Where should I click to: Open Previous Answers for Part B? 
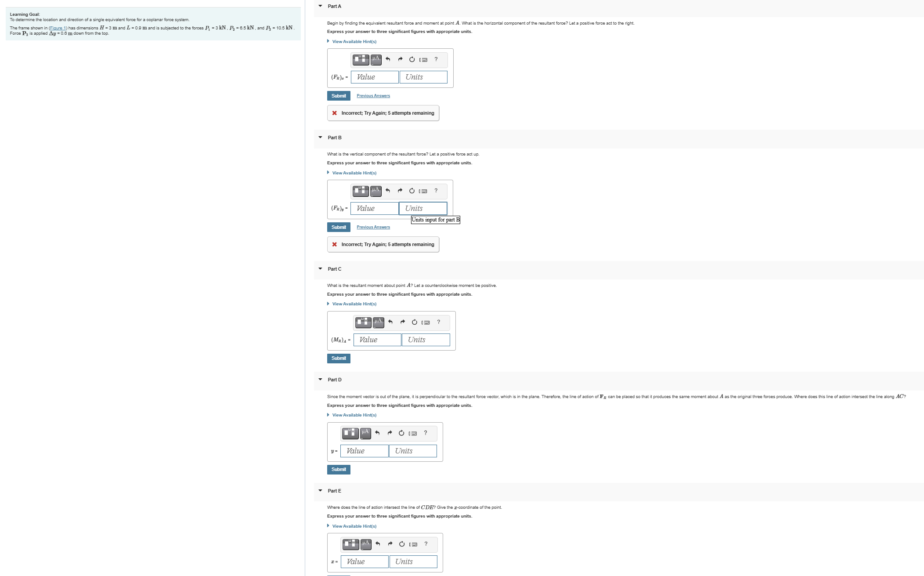[x=373, y=227]
